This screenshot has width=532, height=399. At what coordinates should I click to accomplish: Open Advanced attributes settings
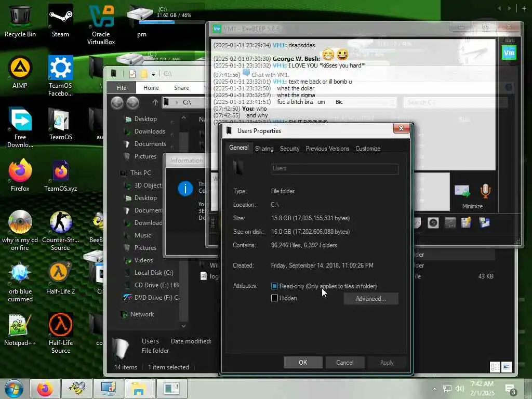[x=371, y=299]
